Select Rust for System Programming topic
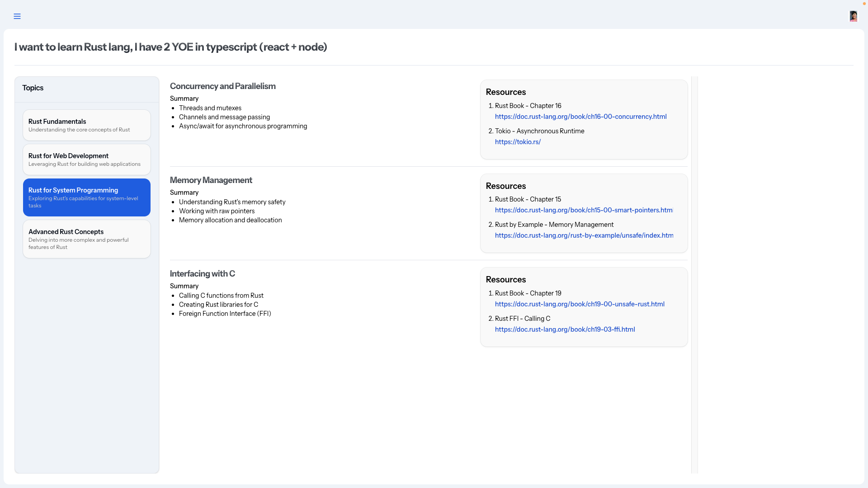 [x=87, y=197]
